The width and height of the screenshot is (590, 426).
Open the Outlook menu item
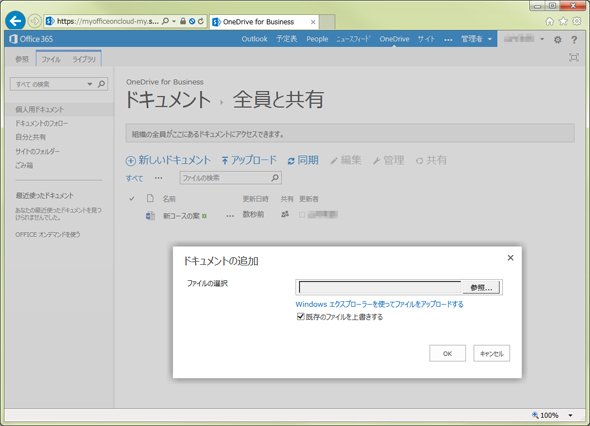(x=254, y=39)
